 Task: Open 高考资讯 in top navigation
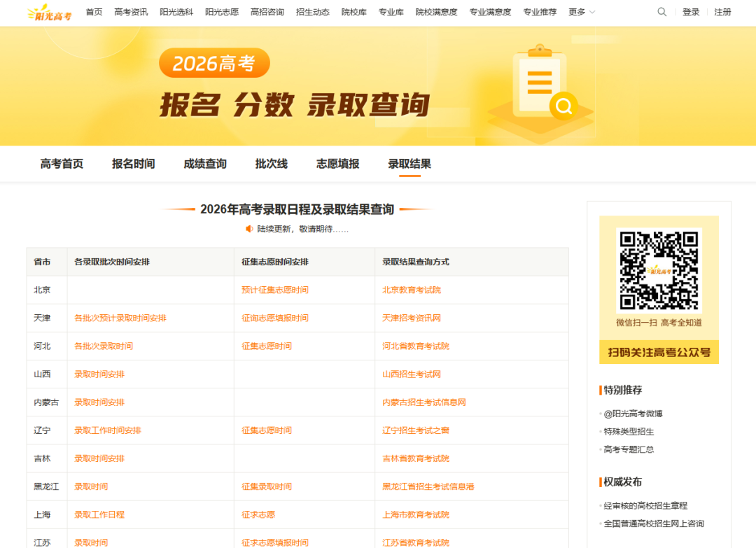click(x=131, y=12)
